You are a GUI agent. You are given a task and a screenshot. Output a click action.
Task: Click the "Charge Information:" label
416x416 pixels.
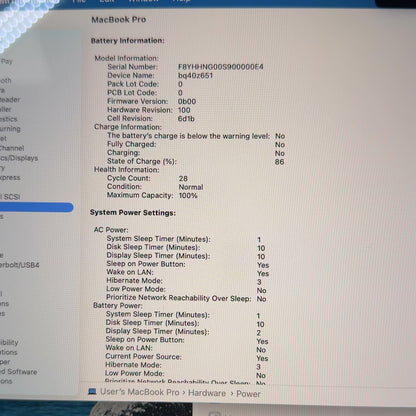coord(128,127)
